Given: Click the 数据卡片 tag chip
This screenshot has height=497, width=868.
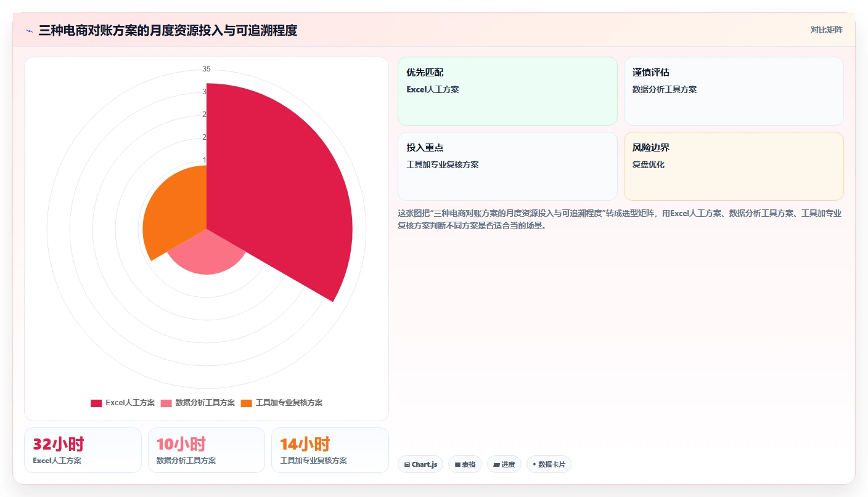Looking at the screenshot, I should pyautogui.click(x=549, y=464).
